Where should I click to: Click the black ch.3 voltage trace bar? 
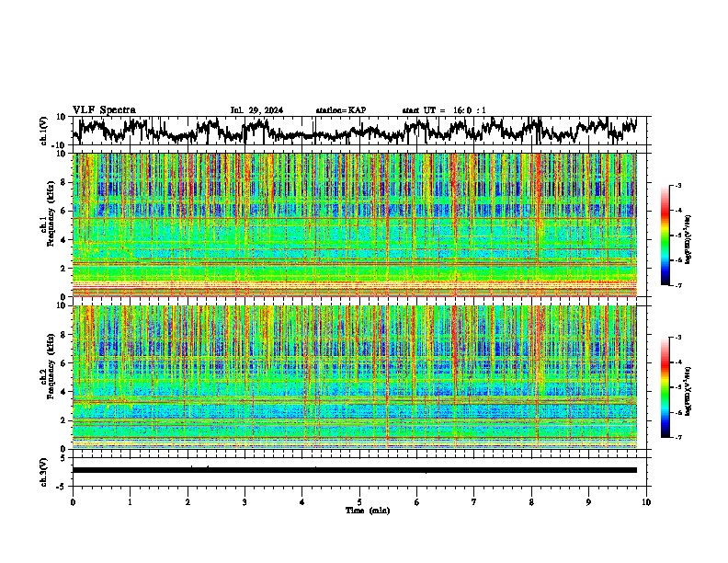tap(355, 470)
